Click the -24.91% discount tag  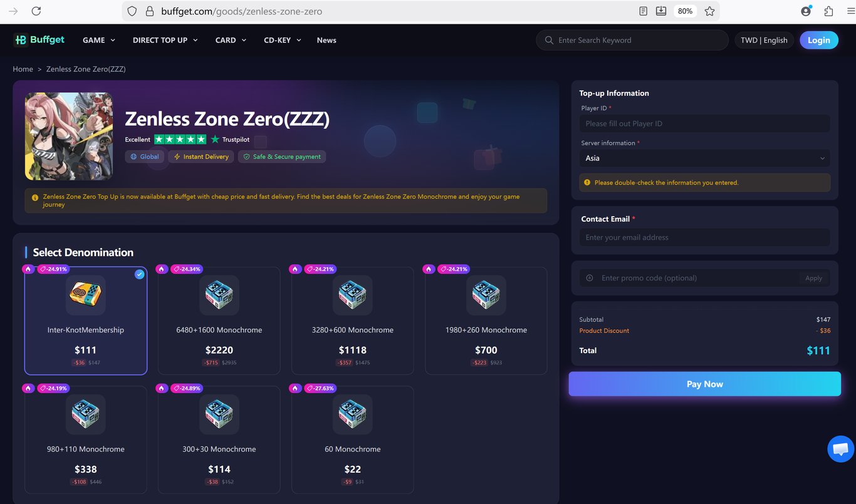click(x=53, y=269)
